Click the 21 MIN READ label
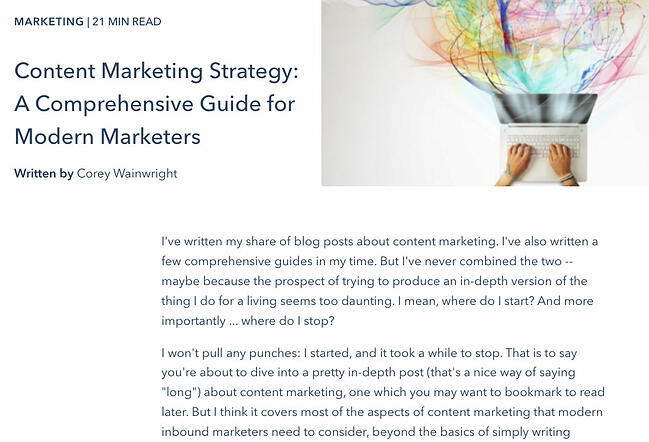This screenshot has height=442, width=649. (127, 22)
